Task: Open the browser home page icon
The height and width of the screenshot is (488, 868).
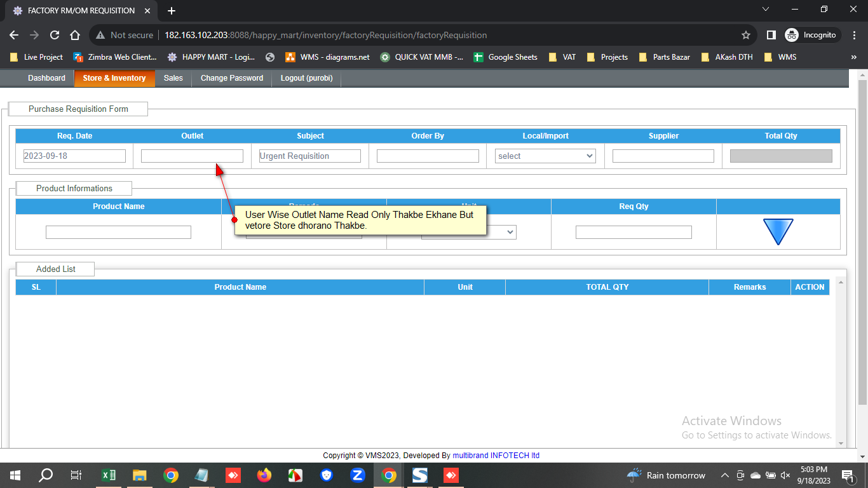Action: click(75, 35)
